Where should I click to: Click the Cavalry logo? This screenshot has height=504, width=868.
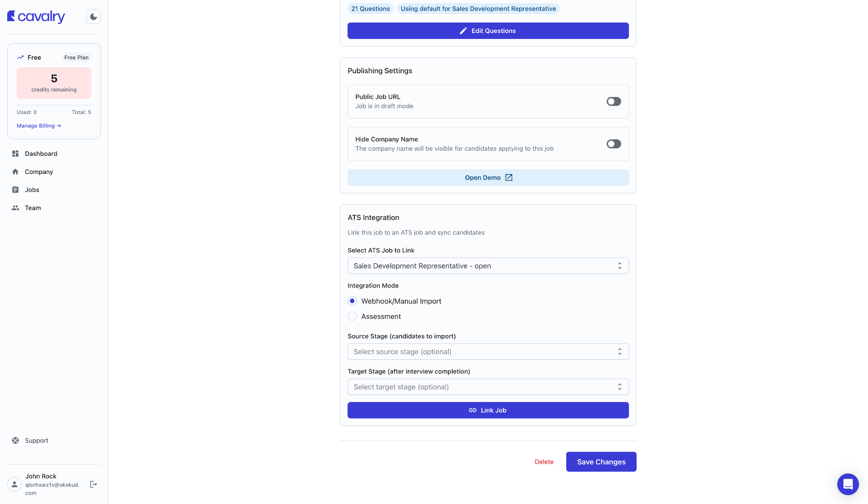click(36, 17)
